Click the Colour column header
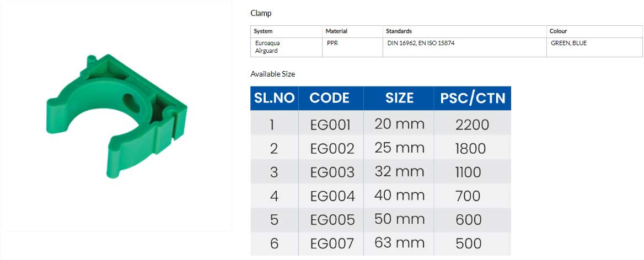The width and height of the screenshot is (644, 260). coord(559,31)
